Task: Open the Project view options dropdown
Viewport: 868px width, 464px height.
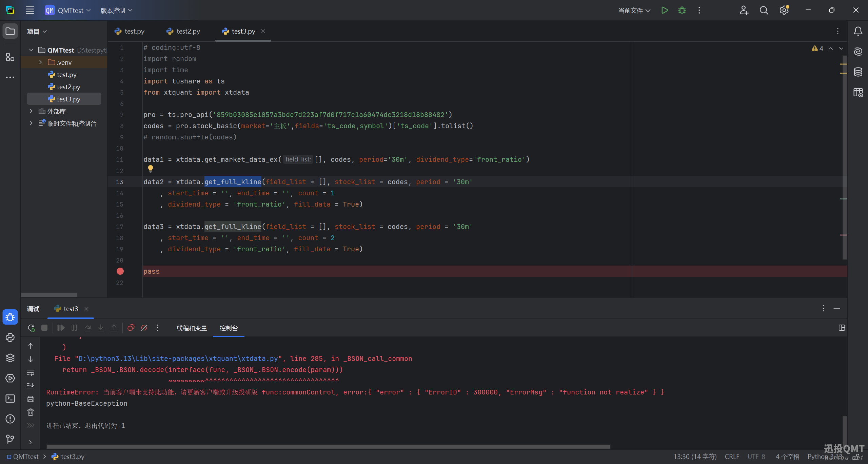Action: (x=37, y=32)
